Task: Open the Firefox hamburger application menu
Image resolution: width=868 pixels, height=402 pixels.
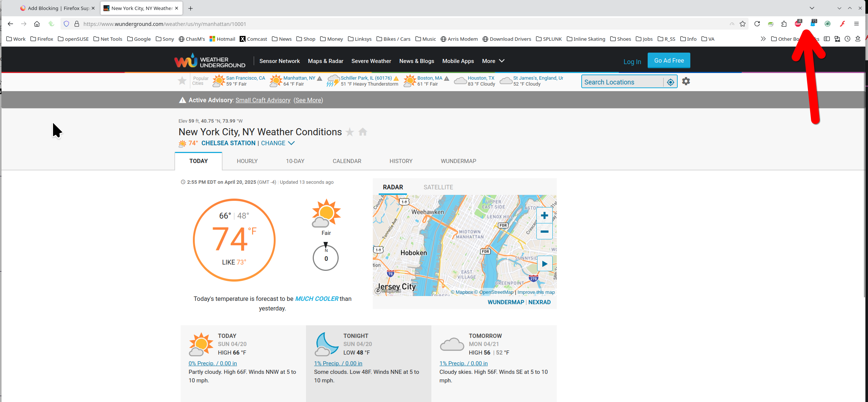Action: (857, 24)
